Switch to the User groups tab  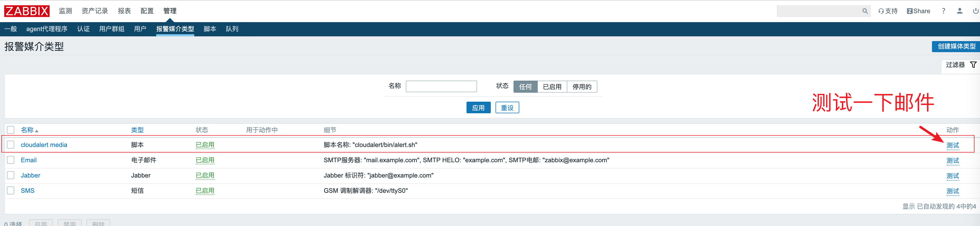[x=111, y=29]
